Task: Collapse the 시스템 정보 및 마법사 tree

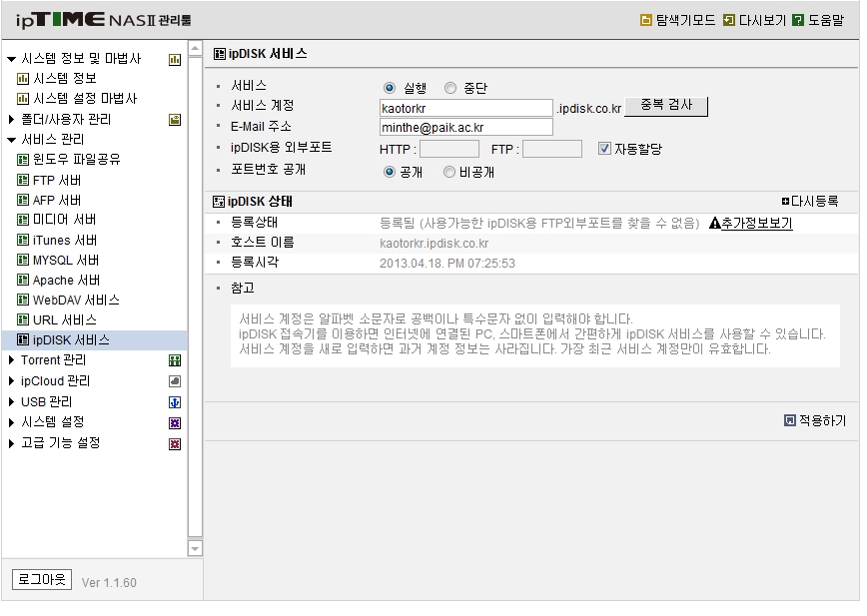Action: [11, 59]
